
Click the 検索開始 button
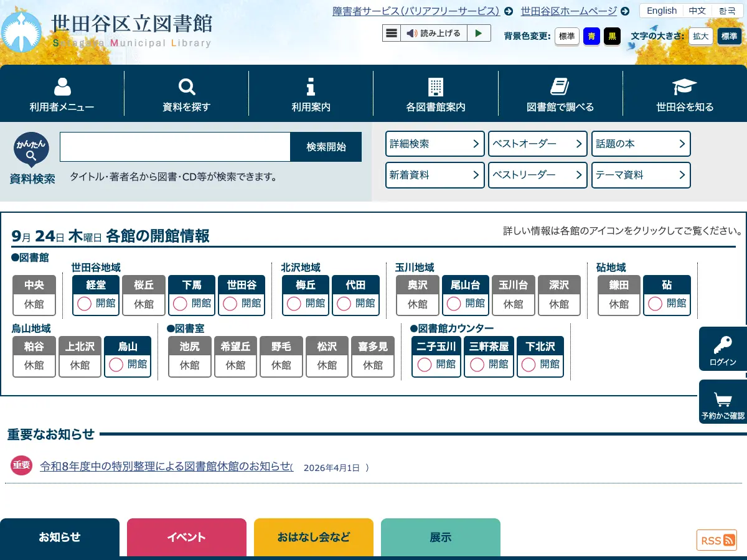coord(326,147)
